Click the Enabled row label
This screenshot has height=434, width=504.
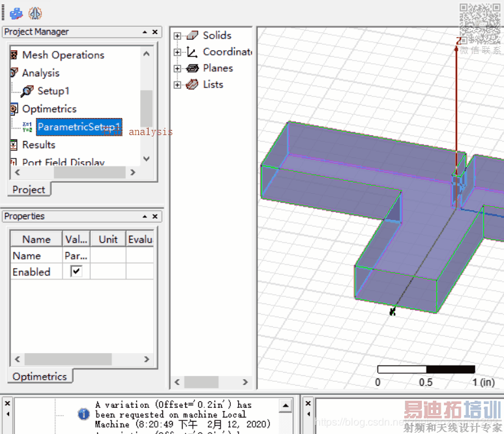[x=31, y=272]
